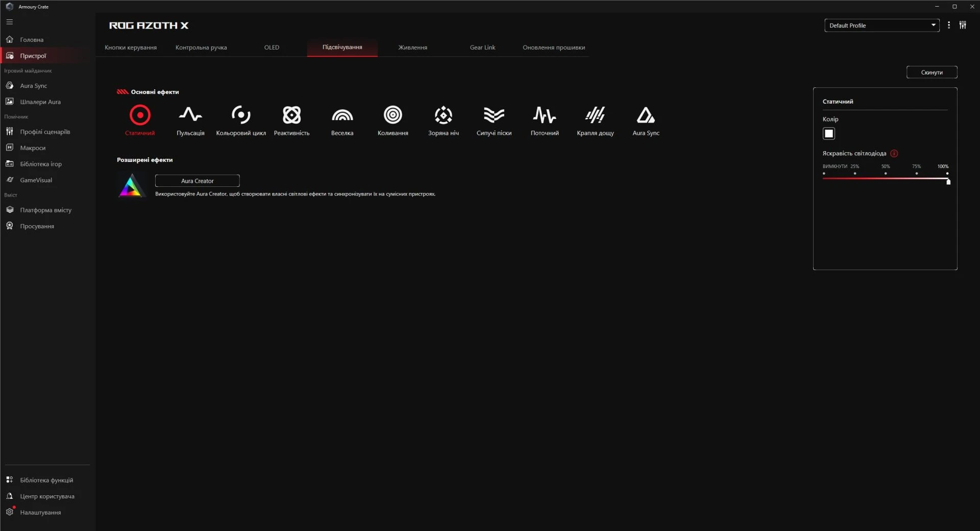
Task: Switch to Кнопки керування tab
Action: point(131,47)
